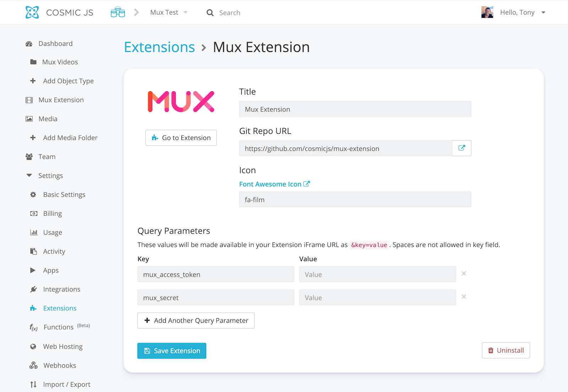Focus the mux_secret Value field

[x=377, y=298]
